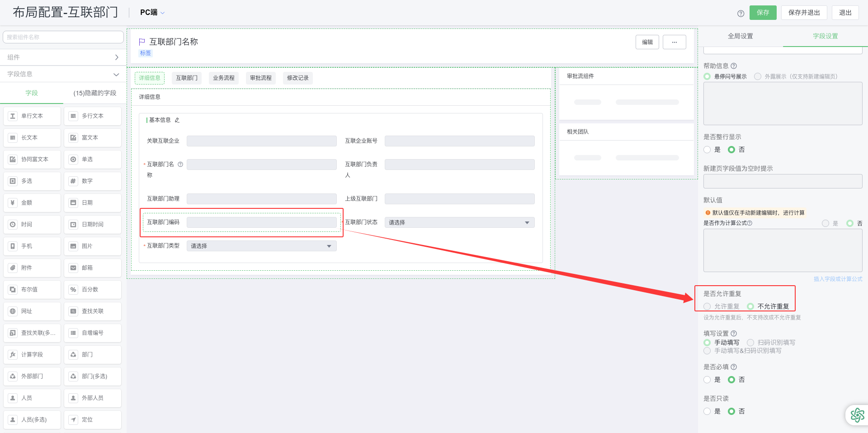Image resolution: width=868 pixels, height=433 pixels.
Task: Pick the 富文本 field icon
Action: [x=73, y=138]
